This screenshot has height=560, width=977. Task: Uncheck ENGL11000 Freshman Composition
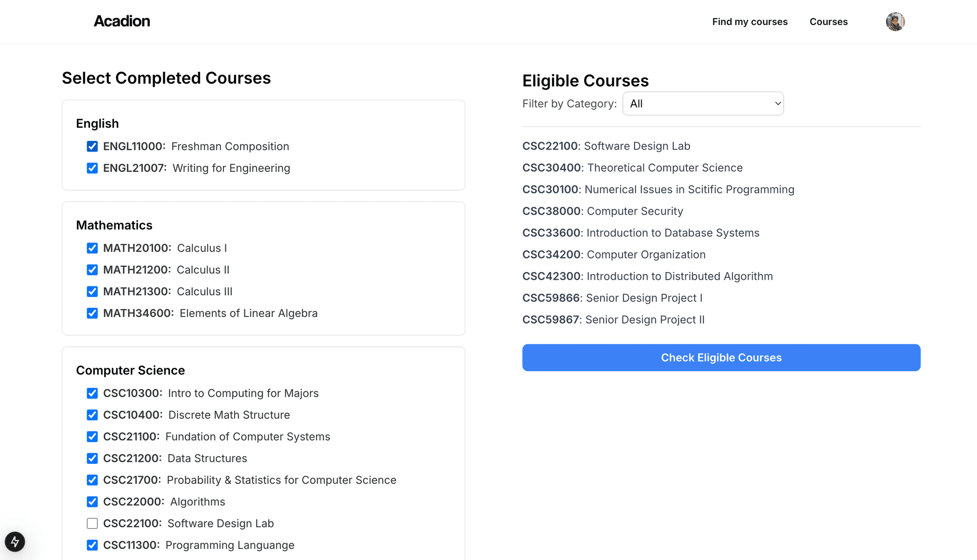[92, 146]
